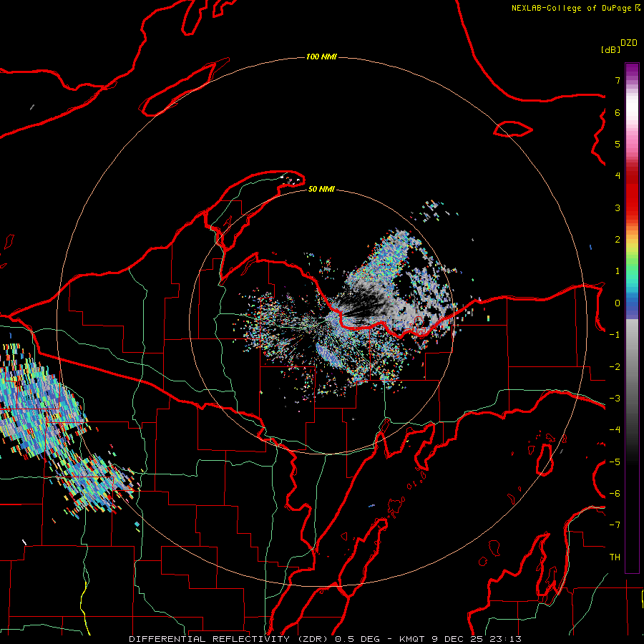Click the 50 NMI range ring label
The height and width of the screenshot is (644, 644).
click(321, 189)
